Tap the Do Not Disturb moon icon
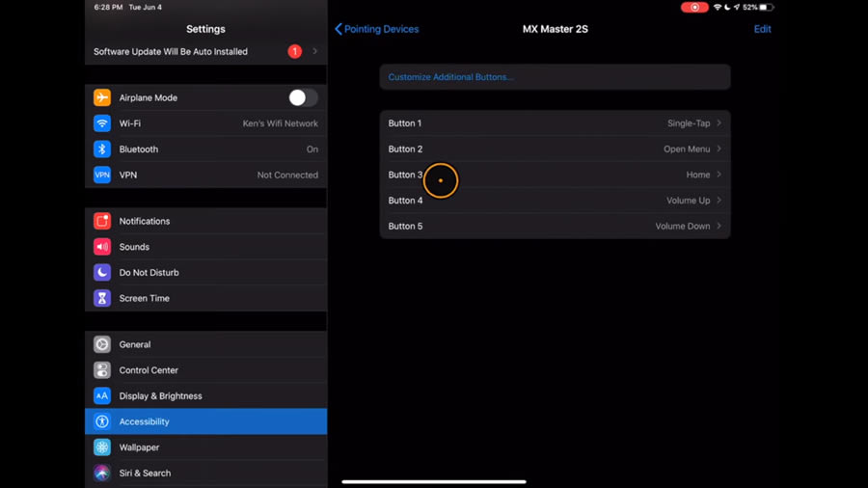The height and width of the screenshot is (488, 868). click(102, 273)
